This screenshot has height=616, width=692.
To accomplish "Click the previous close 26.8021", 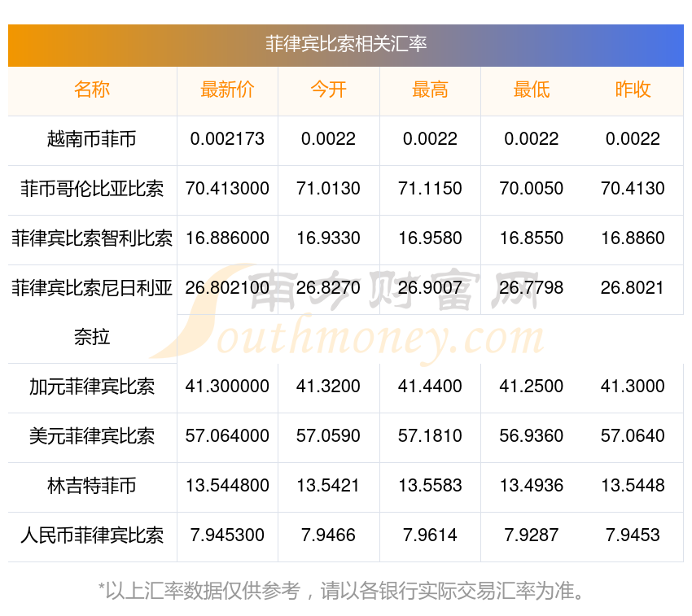I will [633, 288].
